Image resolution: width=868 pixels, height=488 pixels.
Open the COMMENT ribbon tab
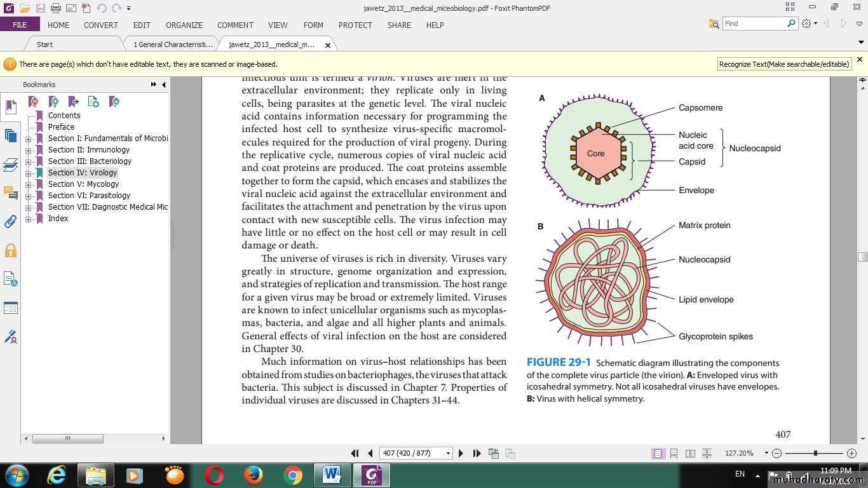(235, 25)
